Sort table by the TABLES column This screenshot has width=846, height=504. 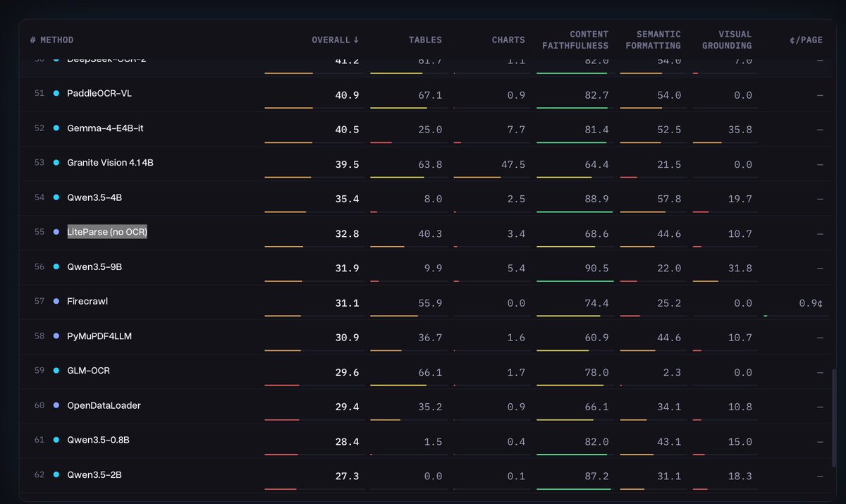pos(425,40)
